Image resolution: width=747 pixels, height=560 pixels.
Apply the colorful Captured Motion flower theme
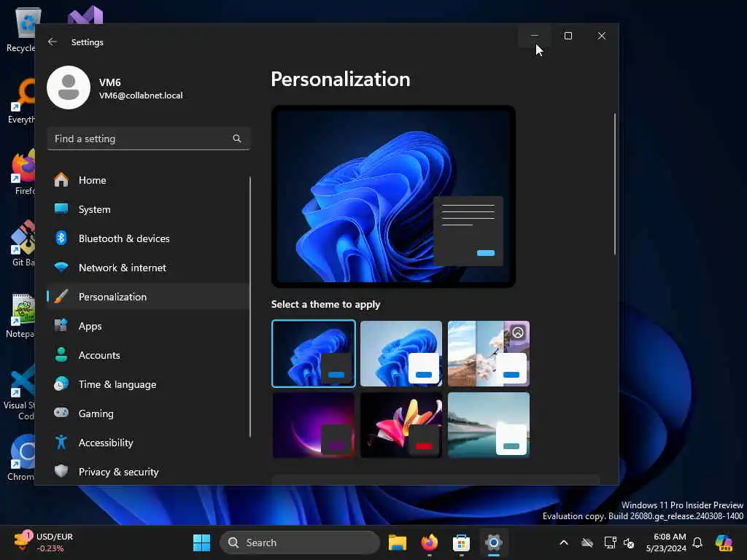[401, 425]
